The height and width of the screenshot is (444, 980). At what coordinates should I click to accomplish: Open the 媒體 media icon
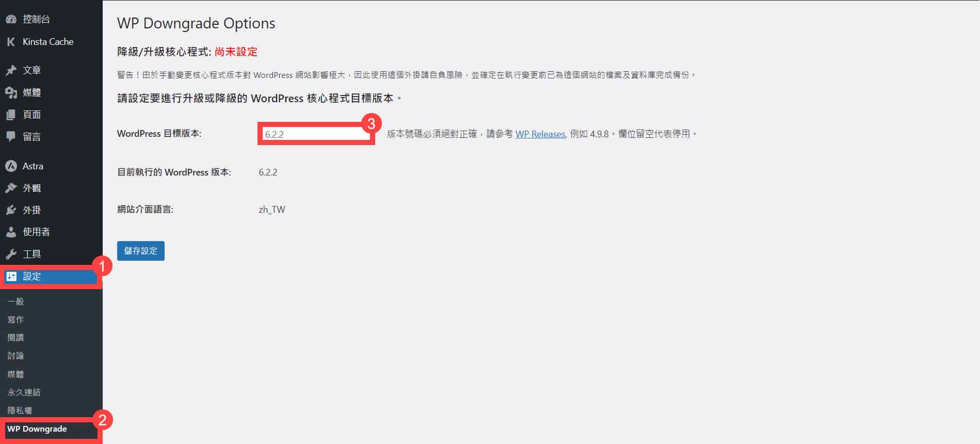point(11,92)
